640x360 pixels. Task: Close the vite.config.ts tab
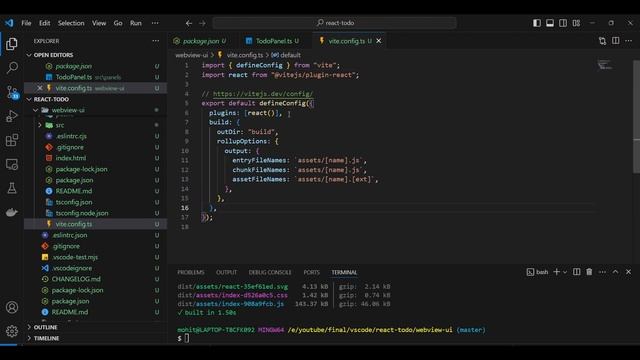[x=379, y=41]
